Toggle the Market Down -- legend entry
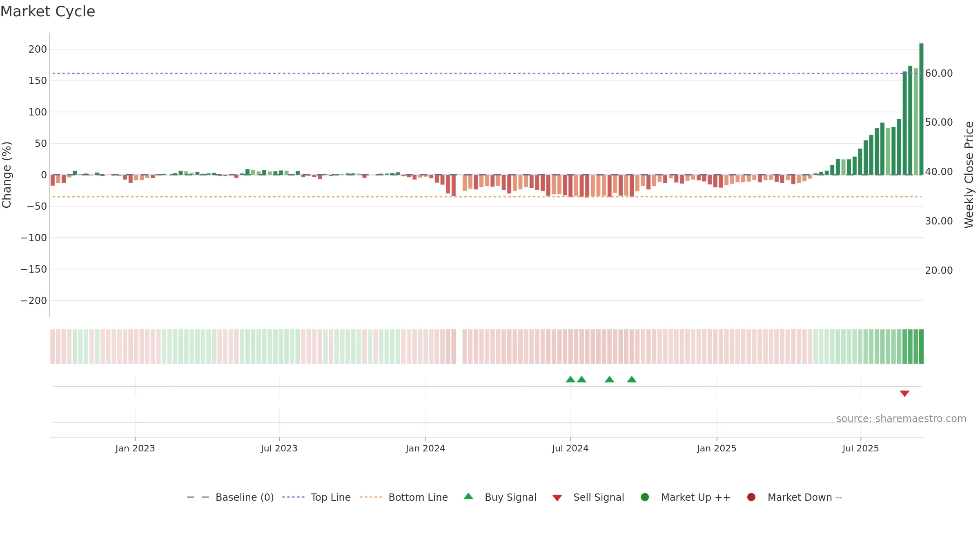The image size is (980, 551). click(x=795, y=497)
